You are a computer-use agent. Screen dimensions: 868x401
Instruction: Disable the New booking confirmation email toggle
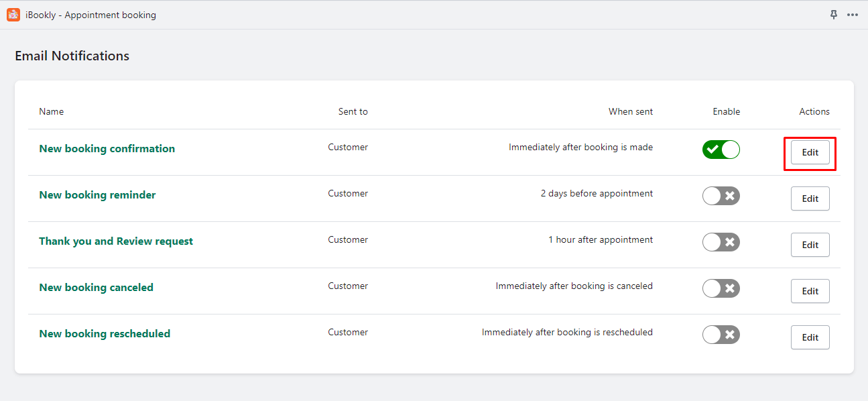[721, 150]
